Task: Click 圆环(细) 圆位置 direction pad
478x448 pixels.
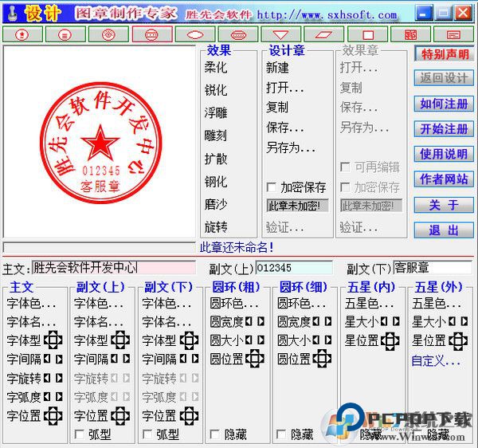Action: pyautogui.click(x=322, y=359)
